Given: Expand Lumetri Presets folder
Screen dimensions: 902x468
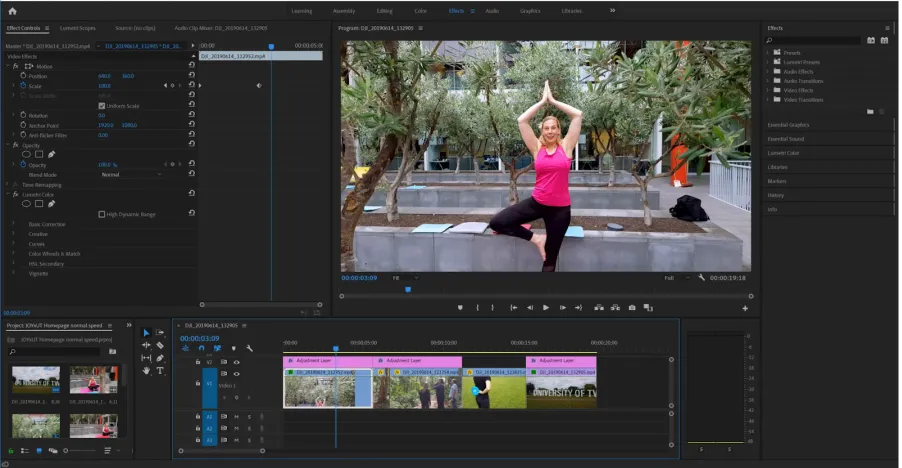Looking at the screenshot, I should (768, 62).
